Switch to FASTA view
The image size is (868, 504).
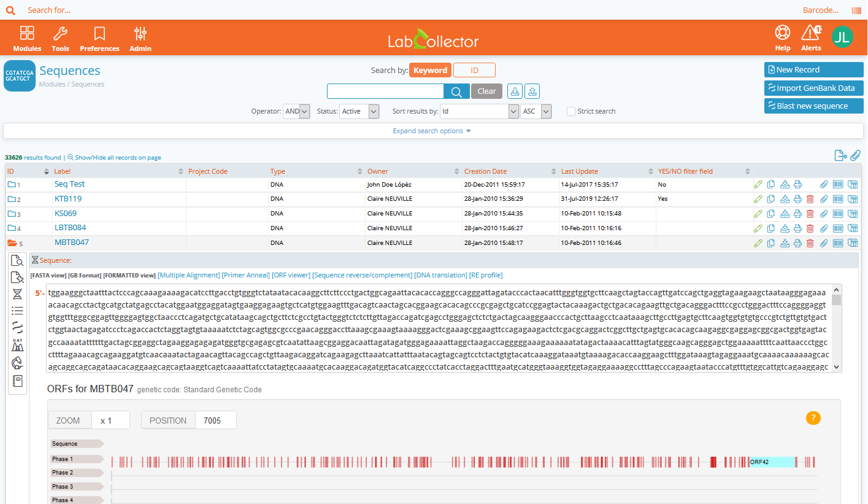tap(48, 275)
